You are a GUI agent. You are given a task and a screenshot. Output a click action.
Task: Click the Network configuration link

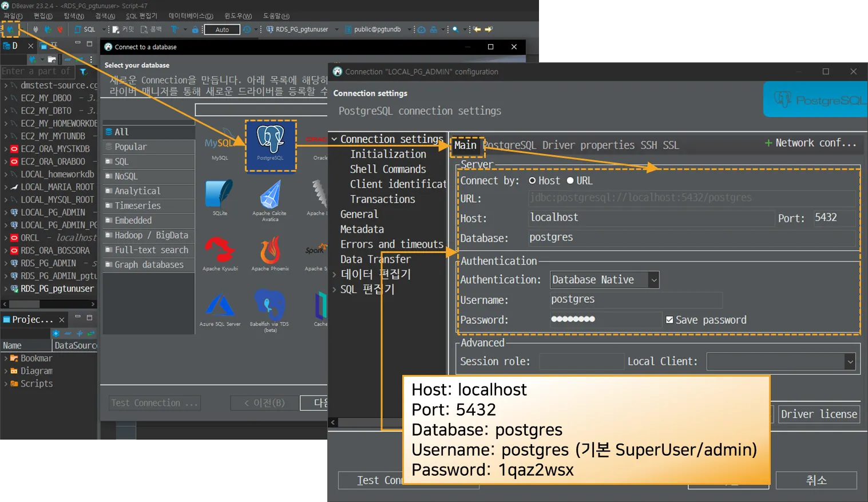click(x=810, y=143)
